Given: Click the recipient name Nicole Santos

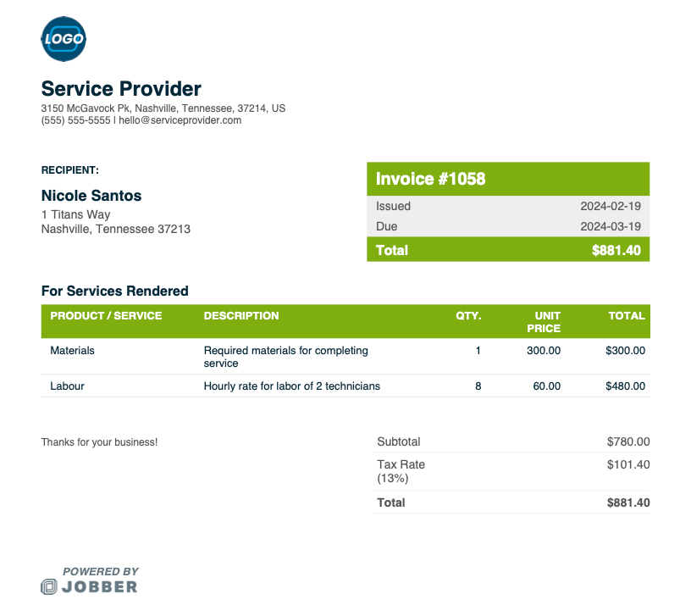Looking at the screenshot, I should (91, 196).
